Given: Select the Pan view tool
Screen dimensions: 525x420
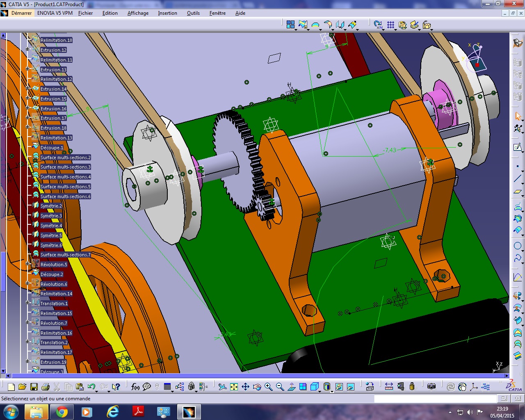Looking at the screenshot, I should [x=245, y=387].
